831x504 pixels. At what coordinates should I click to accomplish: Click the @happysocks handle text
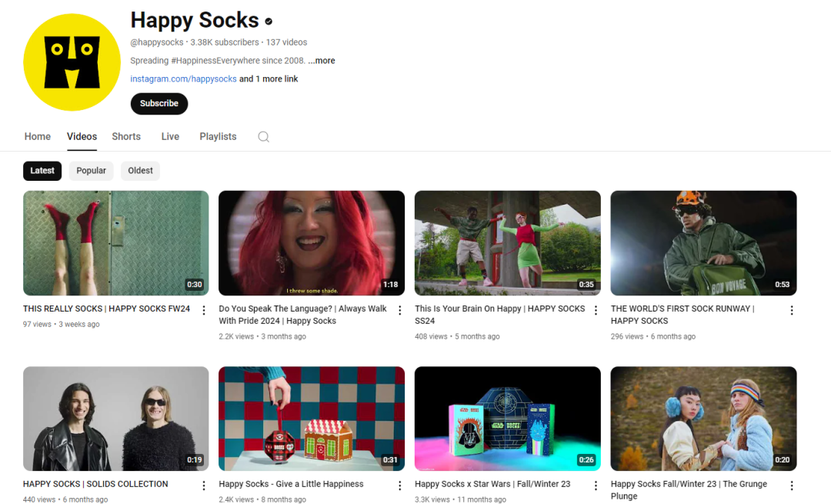tap(157, 42)
